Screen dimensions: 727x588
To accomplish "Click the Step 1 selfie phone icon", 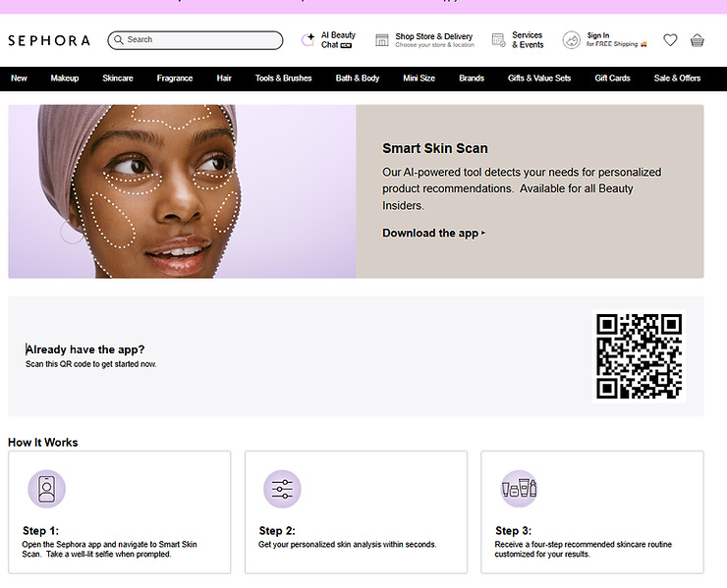I will click(x=46, y=489).
